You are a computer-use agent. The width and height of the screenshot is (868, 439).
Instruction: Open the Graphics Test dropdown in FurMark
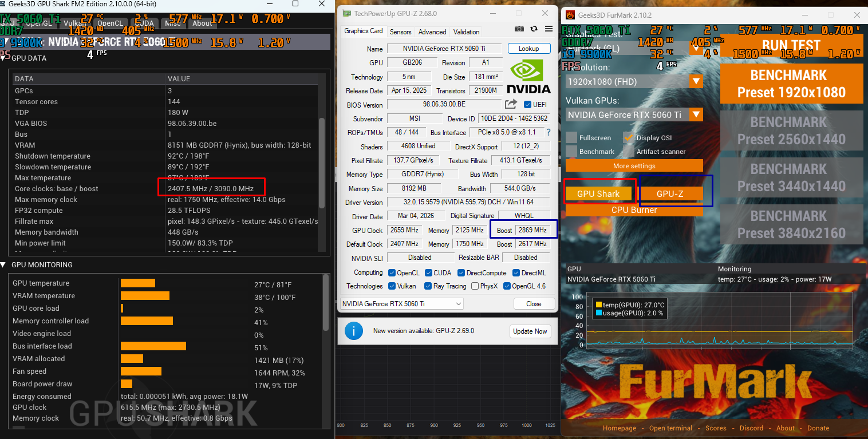[634, 48]
